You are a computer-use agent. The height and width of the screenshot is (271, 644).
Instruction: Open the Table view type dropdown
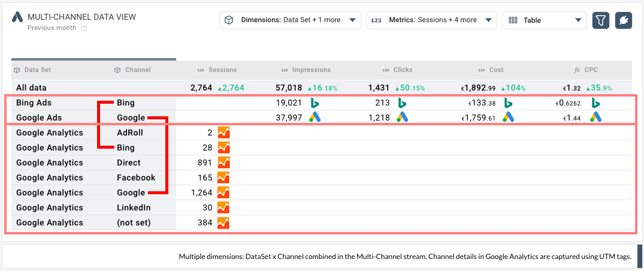[x=544, y=20]
